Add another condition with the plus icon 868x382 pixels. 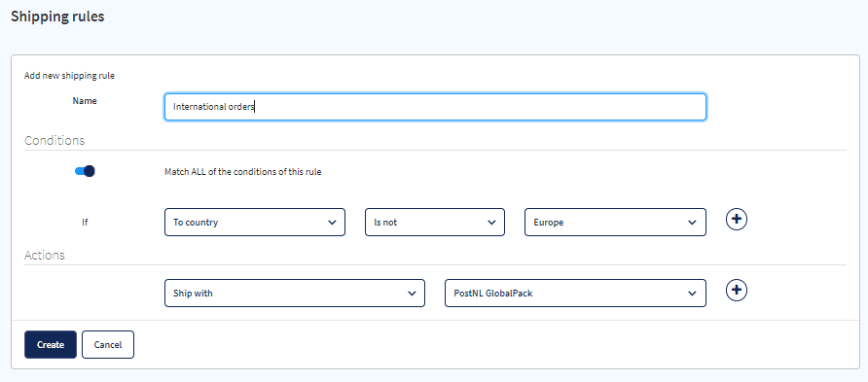(x=737, y=220)
